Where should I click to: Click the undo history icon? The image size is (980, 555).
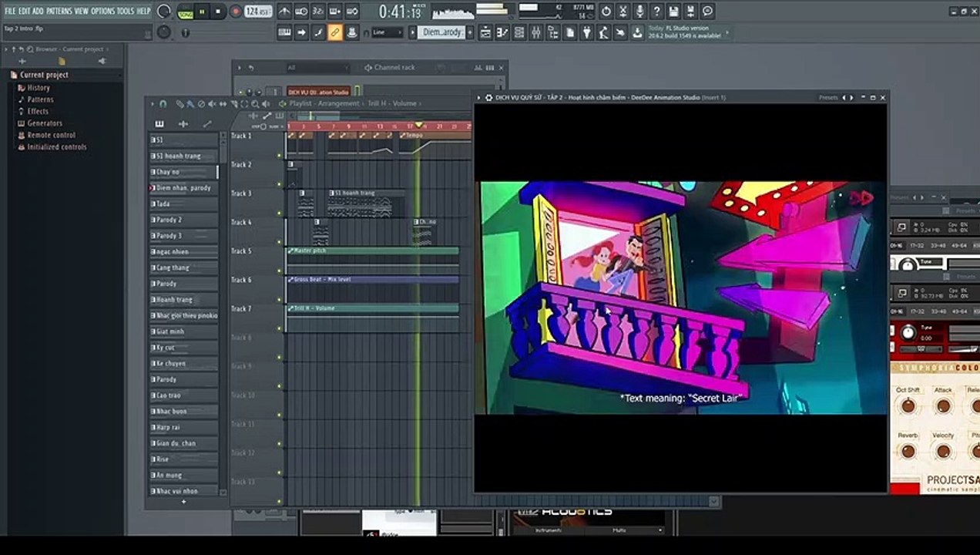click(x=606, y=12)
